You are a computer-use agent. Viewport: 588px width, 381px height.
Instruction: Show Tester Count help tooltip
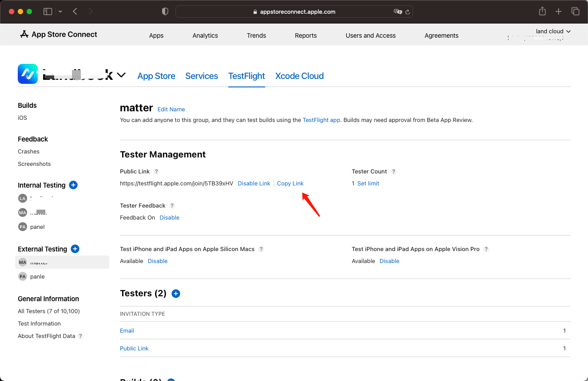[393, 172]
